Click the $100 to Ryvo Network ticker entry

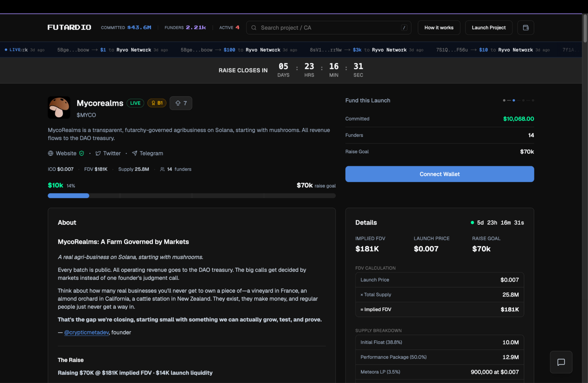[x=239, y=50]
